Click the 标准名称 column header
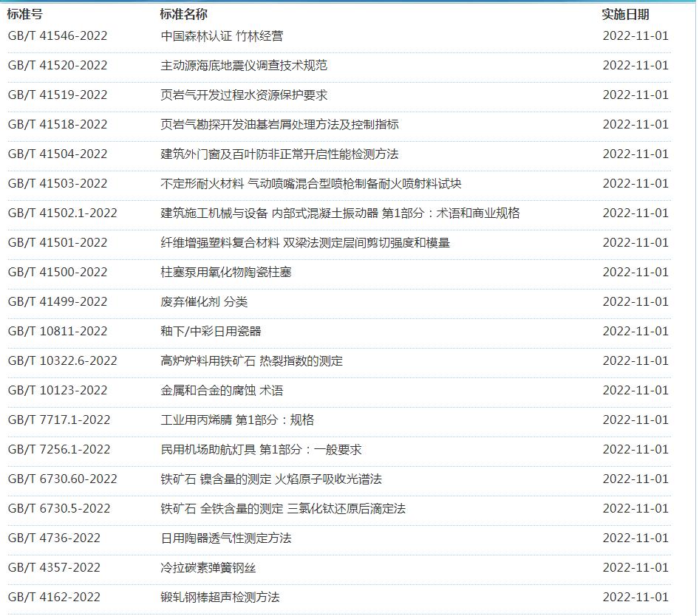Image resolution: width=699 pixels, height=616 pixels. (x=183, y=14)
